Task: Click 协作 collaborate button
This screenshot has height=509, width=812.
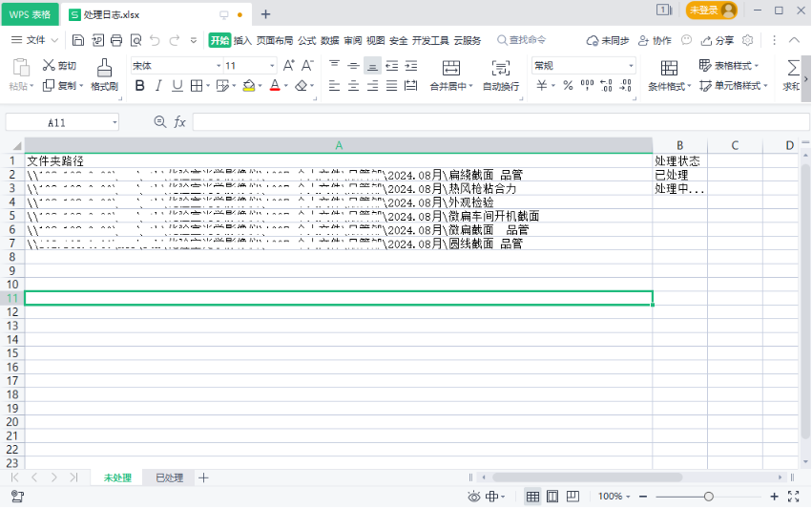Action: (655, 40)
